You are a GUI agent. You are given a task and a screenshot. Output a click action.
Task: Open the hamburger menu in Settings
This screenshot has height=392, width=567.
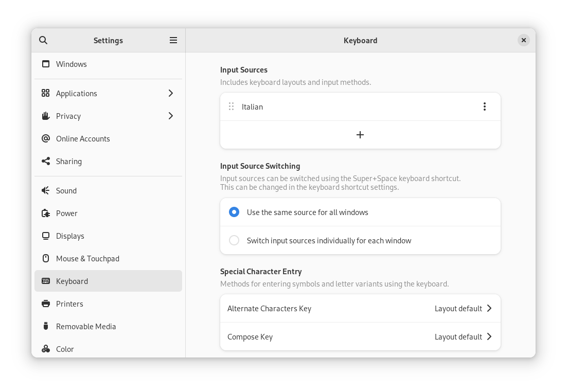click(173, 40)
